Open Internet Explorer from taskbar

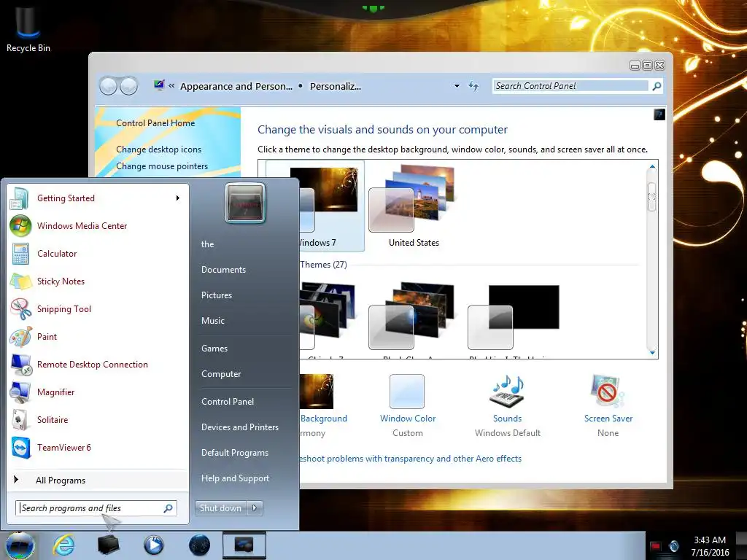64,545
